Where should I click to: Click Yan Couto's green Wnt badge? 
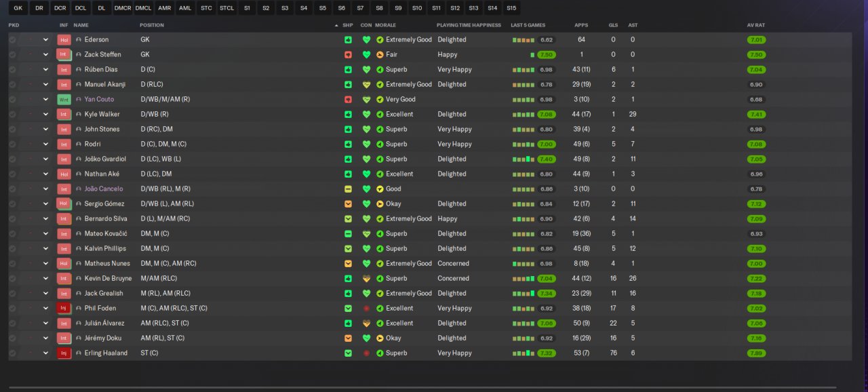64,99
